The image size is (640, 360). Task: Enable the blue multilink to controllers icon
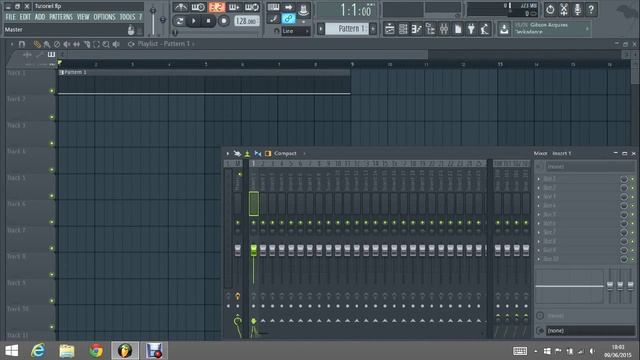click(289, 19)
